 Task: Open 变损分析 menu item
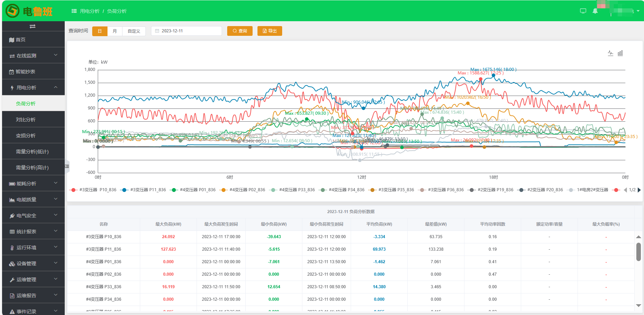pos(26,136)
